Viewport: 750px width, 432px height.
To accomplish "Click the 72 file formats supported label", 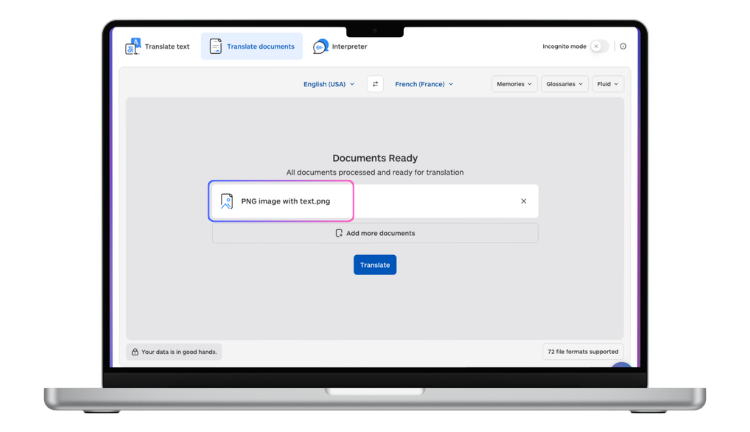I will point(584,352).
